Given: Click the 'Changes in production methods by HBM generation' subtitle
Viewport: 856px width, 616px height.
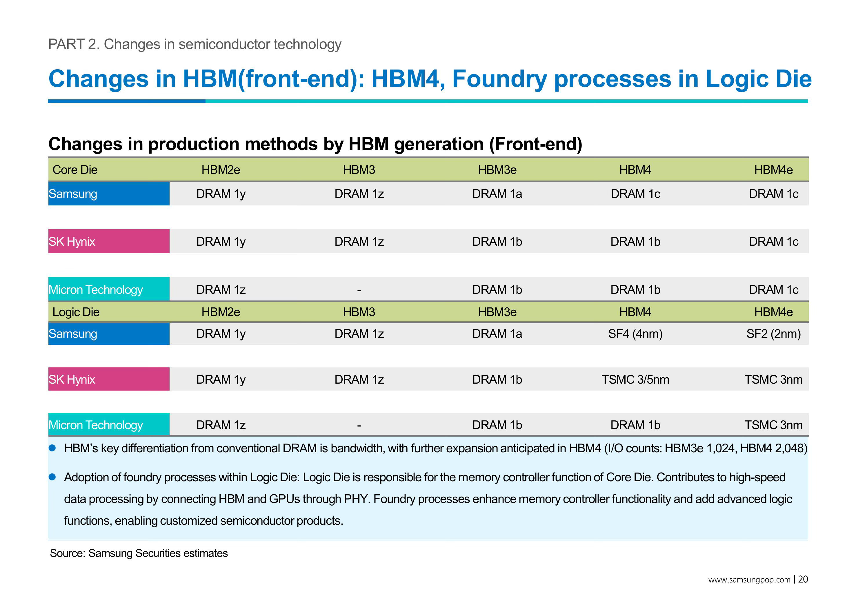Looking at the screenshot, I should pyautogui.click(x=315, y=144).
